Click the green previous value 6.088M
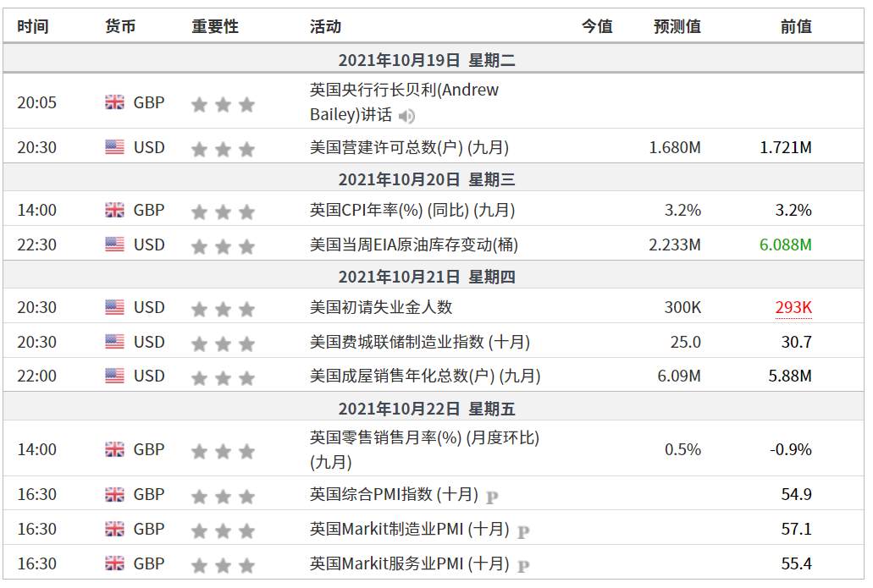The image size is (873, 588). pos(786,245)
